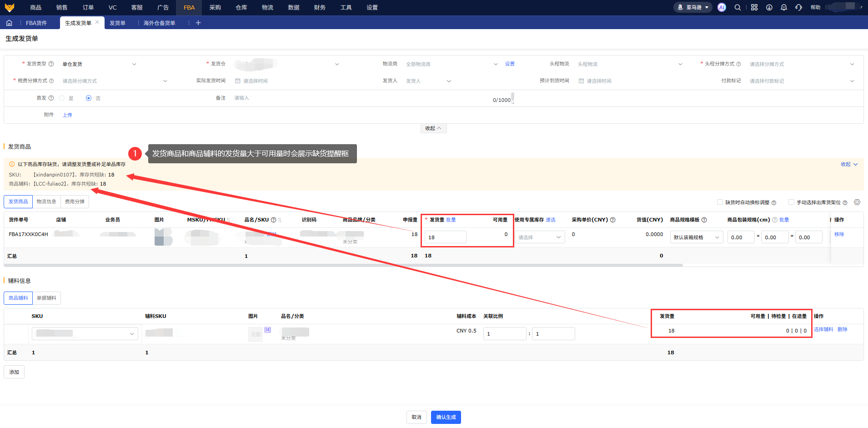Open the download center icon
868x428 pixels.
[x=769, y=7]
